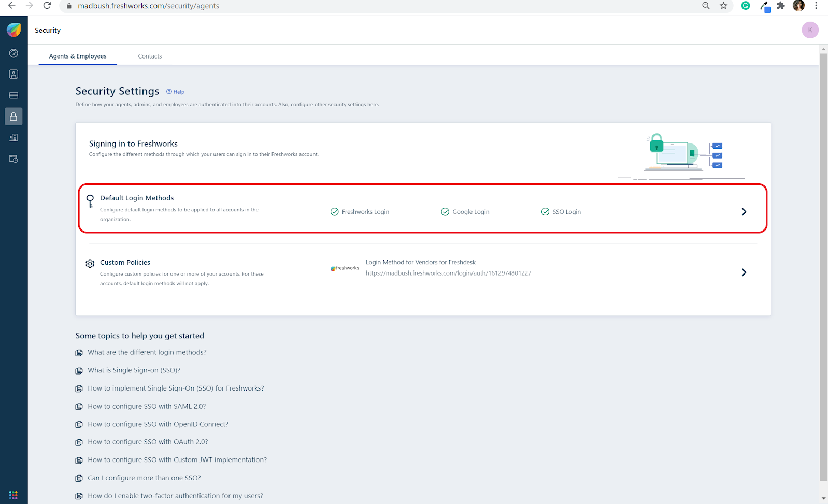Select the Security lock icon in sidebar
The height and width of the screenshot is (504, 829).
[x=13, y=117]
